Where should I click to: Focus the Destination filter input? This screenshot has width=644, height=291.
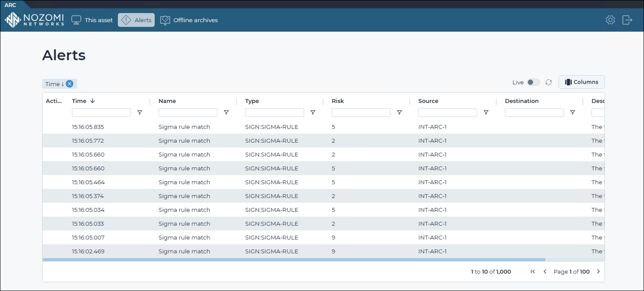click(x=534, y=113)
